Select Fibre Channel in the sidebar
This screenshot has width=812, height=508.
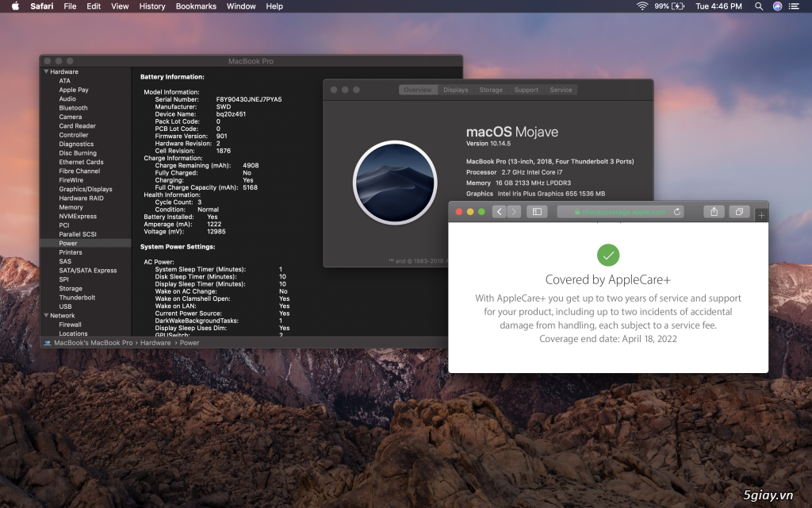point(79,171)
